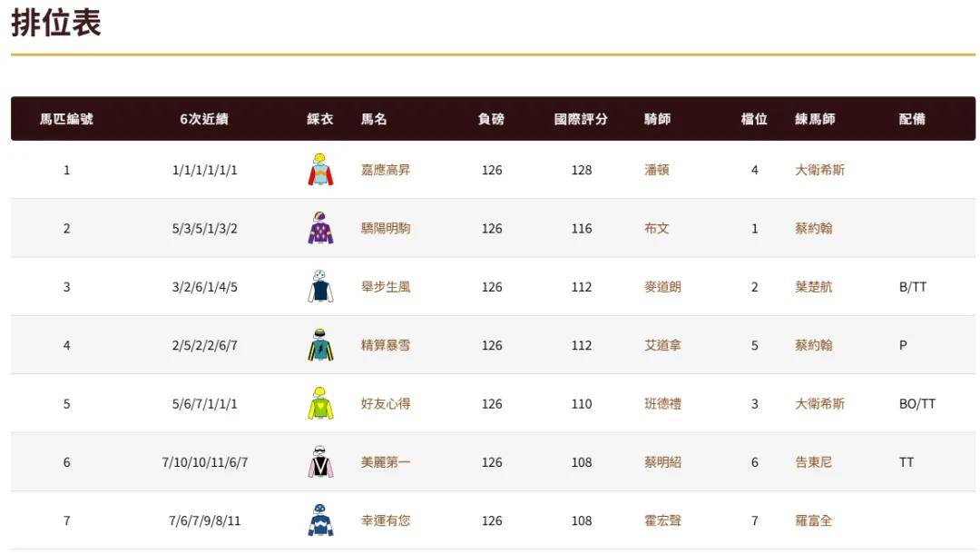Open horse page for 嘉應高昇
The width and height of the screenshot is (980, 554).
pos(386,170)
